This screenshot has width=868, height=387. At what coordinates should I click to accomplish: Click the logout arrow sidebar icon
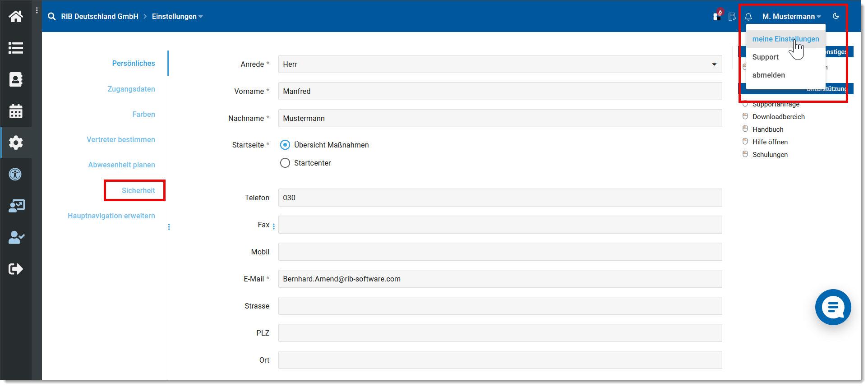tap(16, 269)
